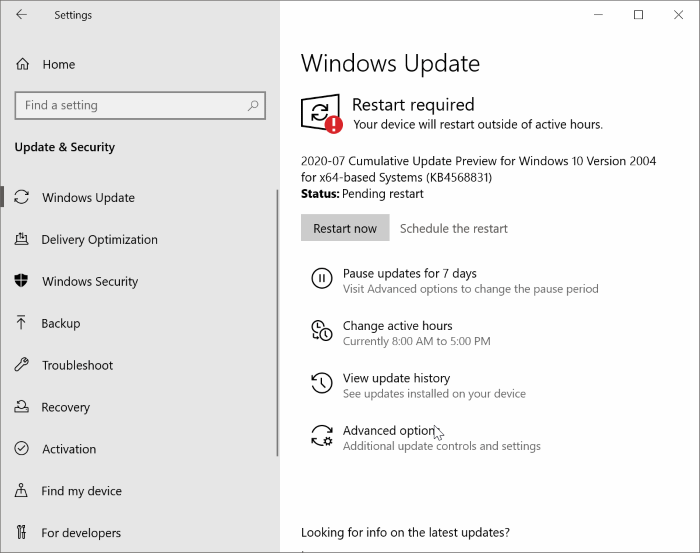700x553 pixels.
Task: Select Windows Update in the sidebar
Action: 88,197
